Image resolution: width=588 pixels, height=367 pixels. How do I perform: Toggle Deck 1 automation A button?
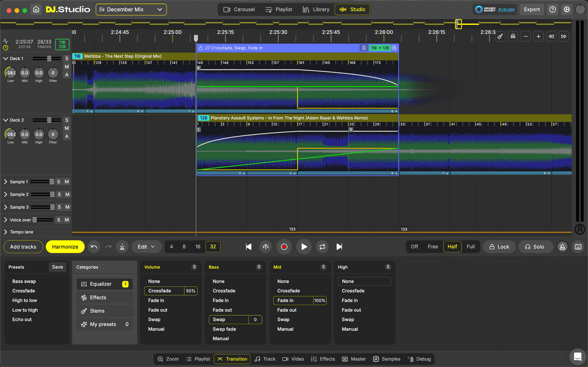(67, 75)
